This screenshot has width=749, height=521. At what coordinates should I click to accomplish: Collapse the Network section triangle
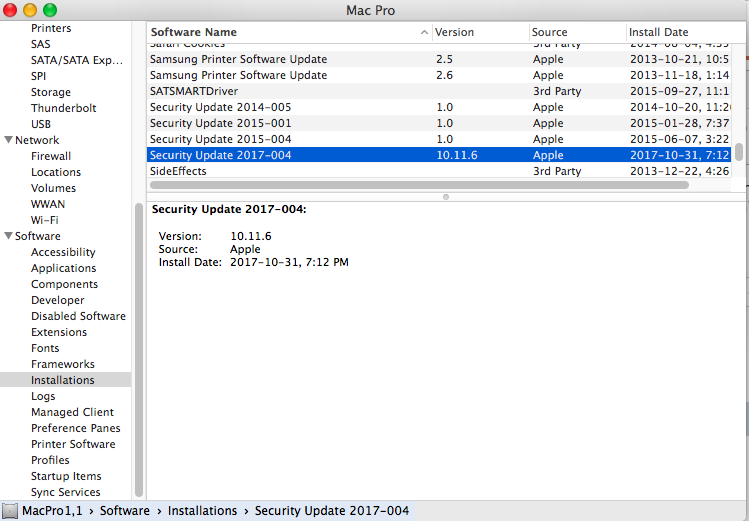[8, 140]
